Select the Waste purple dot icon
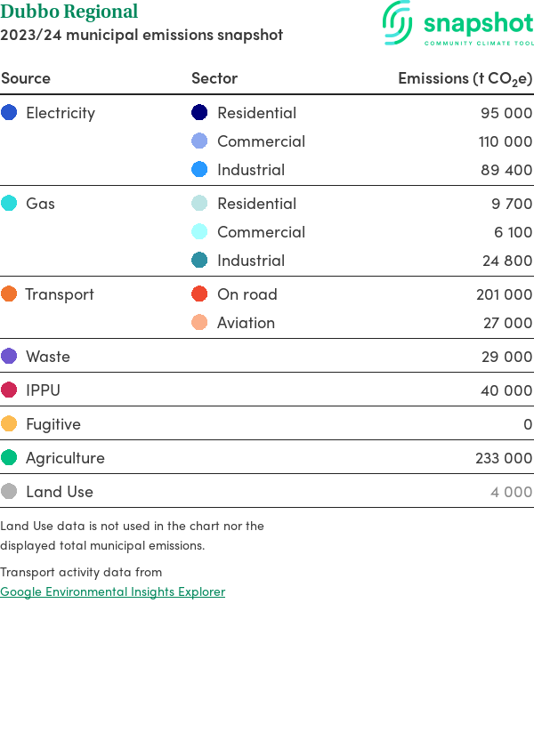Viewport: 534px width, 756px height. pos(9,357)
